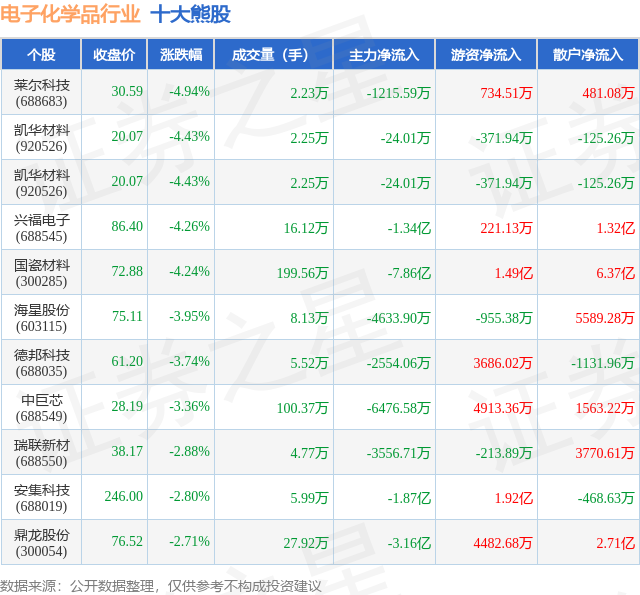Open the 鼎龙股份 (300054) stock entry
640x595 pixels.
tap(41, 542)
